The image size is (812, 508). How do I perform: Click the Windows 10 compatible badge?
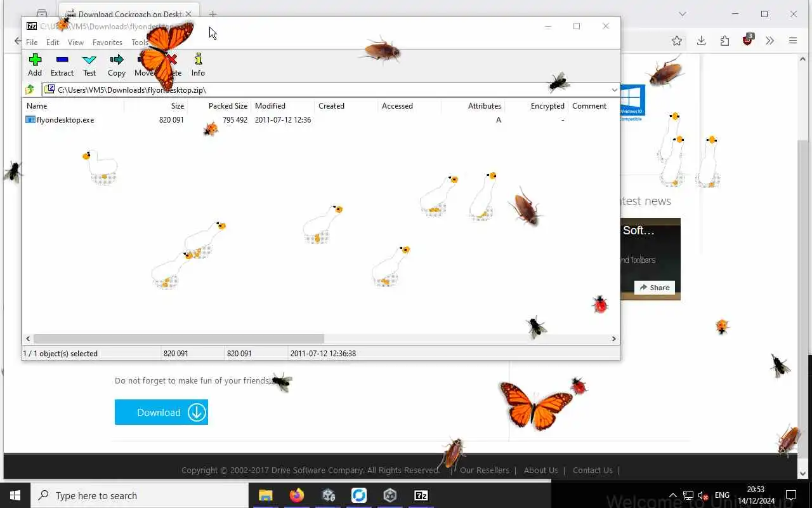point(632,103)
